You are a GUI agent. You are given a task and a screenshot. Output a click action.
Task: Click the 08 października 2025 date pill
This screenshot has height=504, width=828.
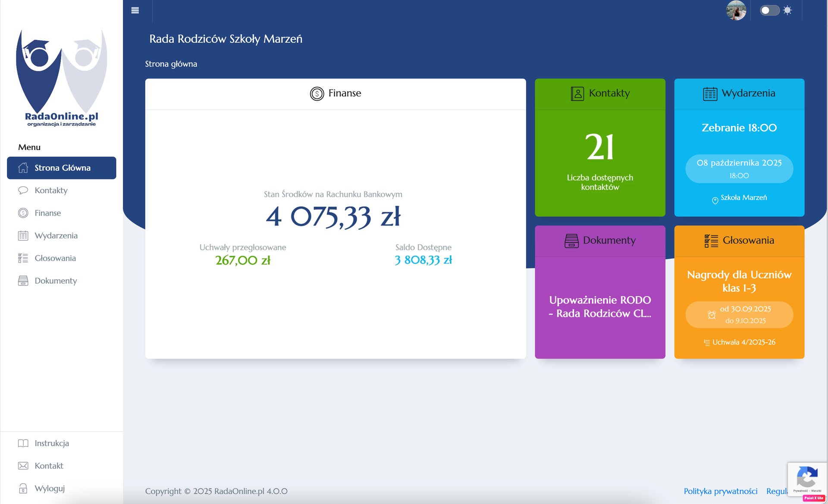(739, 169)
